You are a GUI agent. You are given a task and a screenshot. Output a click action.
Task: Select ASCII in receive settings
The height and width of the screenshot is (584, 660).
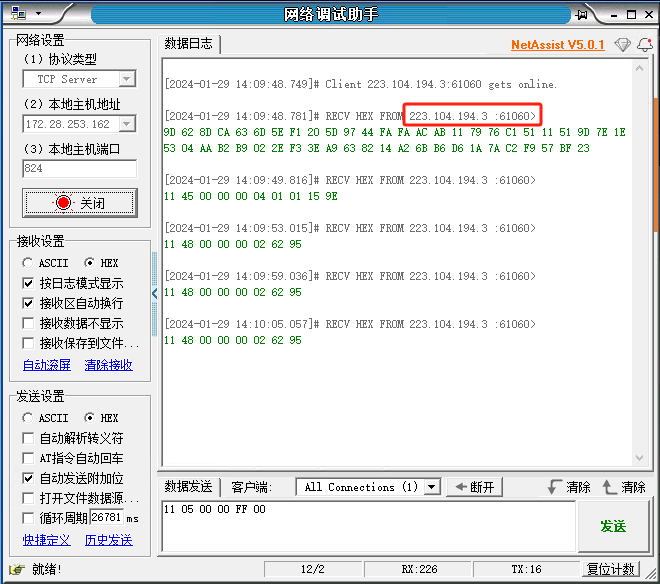point(45,263)
